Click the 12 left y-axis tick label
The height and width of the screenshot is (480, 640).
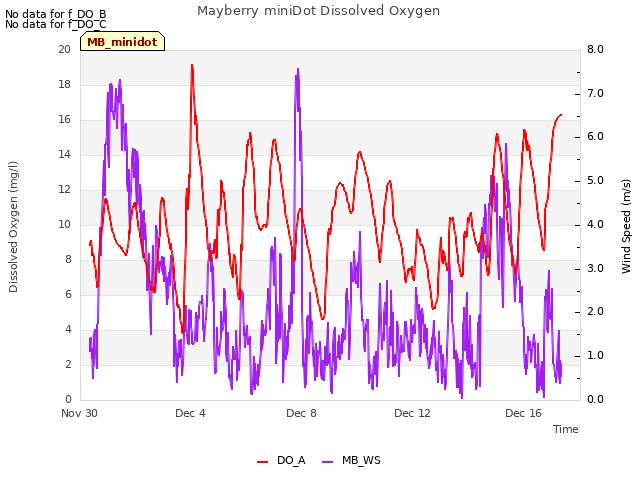click(64, 189)
